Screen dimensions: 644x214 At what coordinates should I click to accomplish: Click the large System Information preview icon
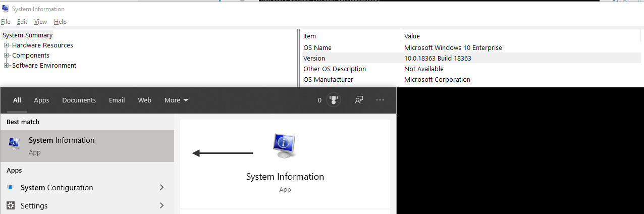click(x=285, y=146)
